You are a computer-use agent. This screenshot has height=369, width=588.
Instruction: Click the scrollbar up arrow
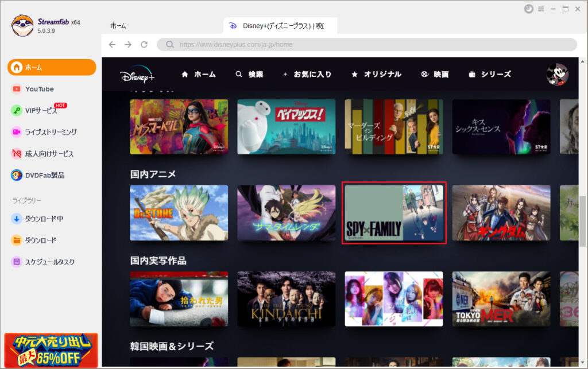click(582, 61)
